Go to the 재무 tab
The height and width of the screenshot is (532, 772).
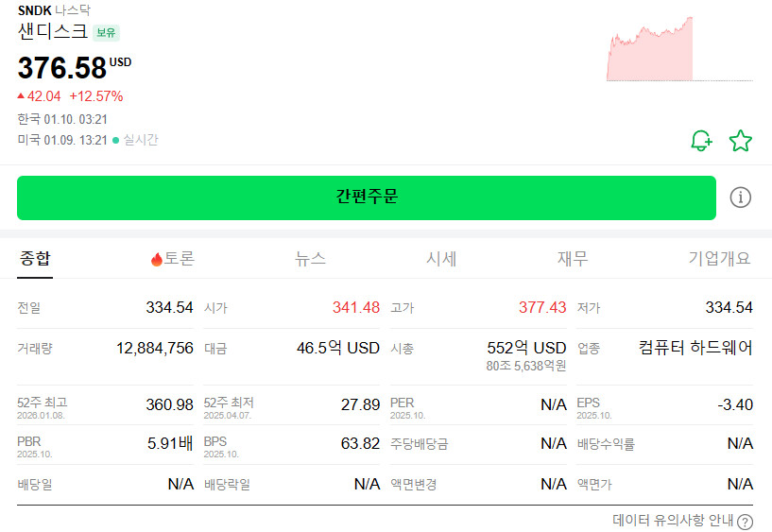tap(573, 258)
